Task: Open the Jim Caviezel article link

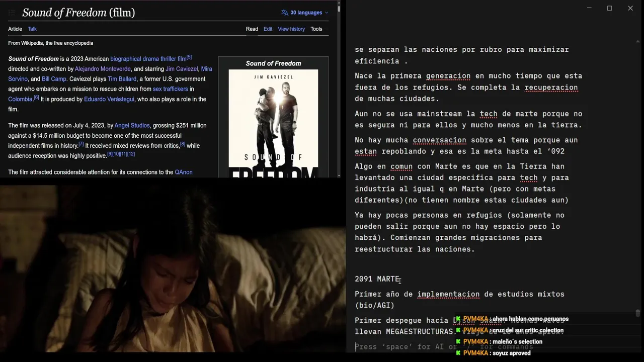Action: pyautogui.click(x=182, y=69)
